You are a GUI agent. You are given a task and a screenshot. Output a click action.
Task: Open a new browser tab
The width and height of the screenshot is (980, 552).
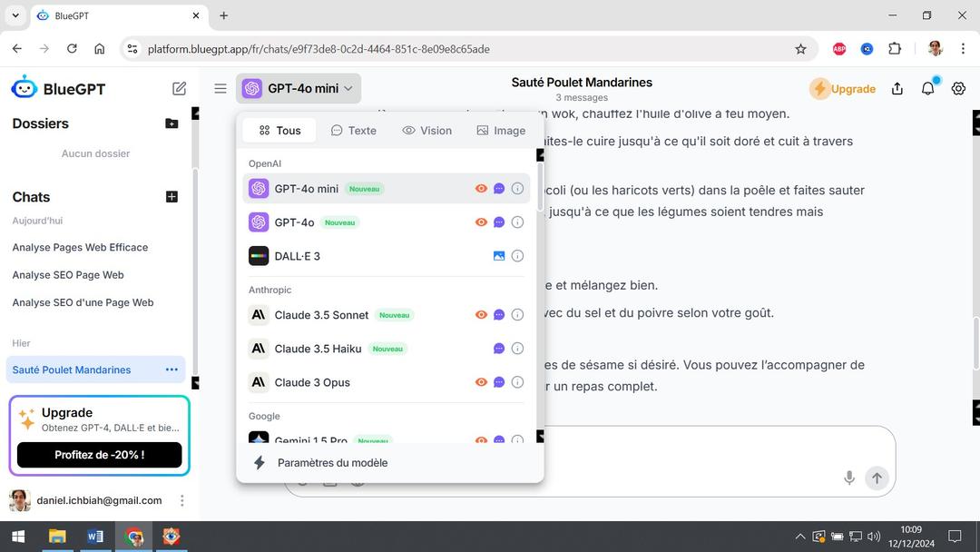(x=224, y=15)
